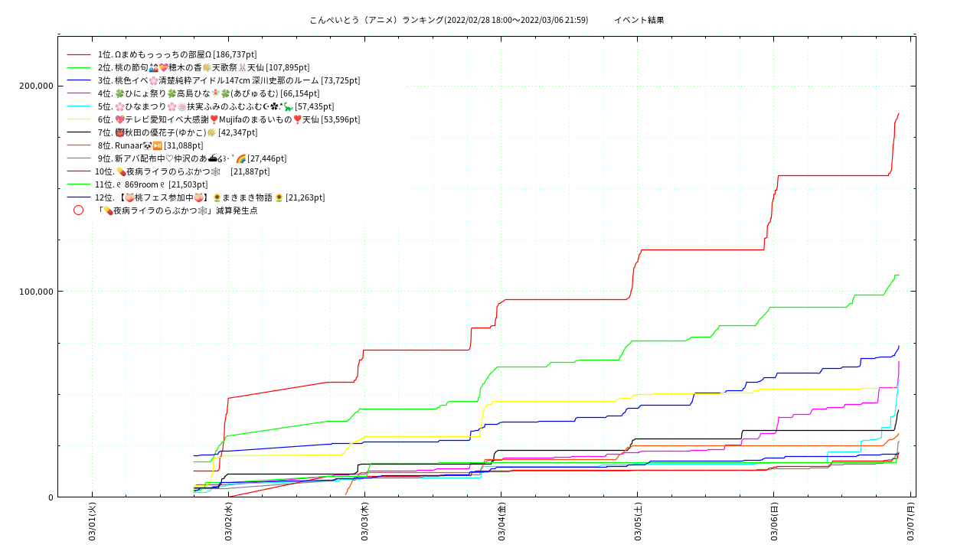The height and width of the screenshot is (551, 980).
Task: Click the 03/01(火) x-axis date label
Action: click(92, 522)
